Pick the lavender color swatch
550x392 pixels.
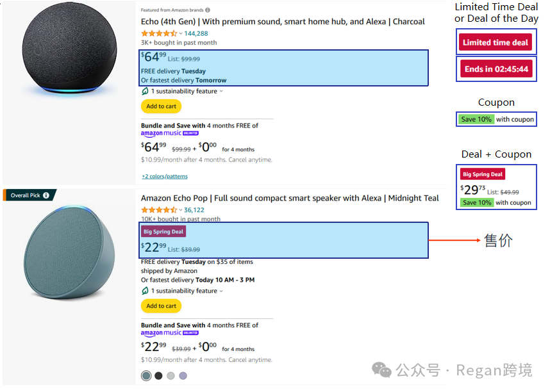coord(183,376)
